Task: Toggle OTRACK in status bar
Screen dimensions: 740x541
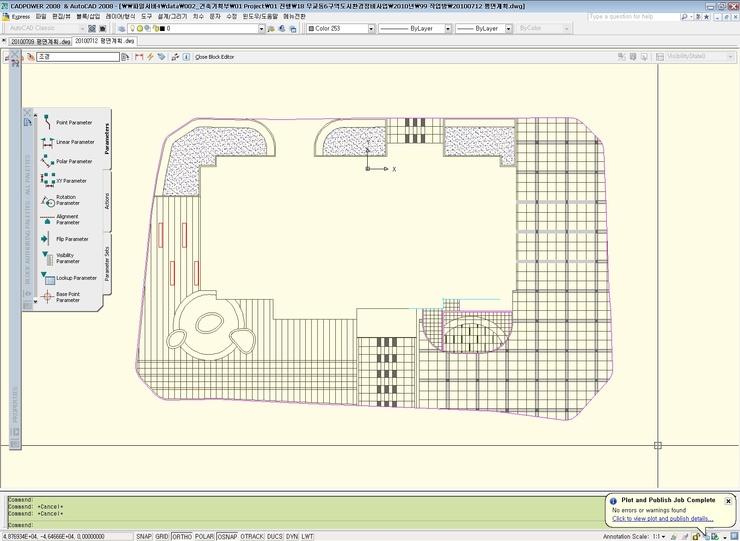Action: 252,536
